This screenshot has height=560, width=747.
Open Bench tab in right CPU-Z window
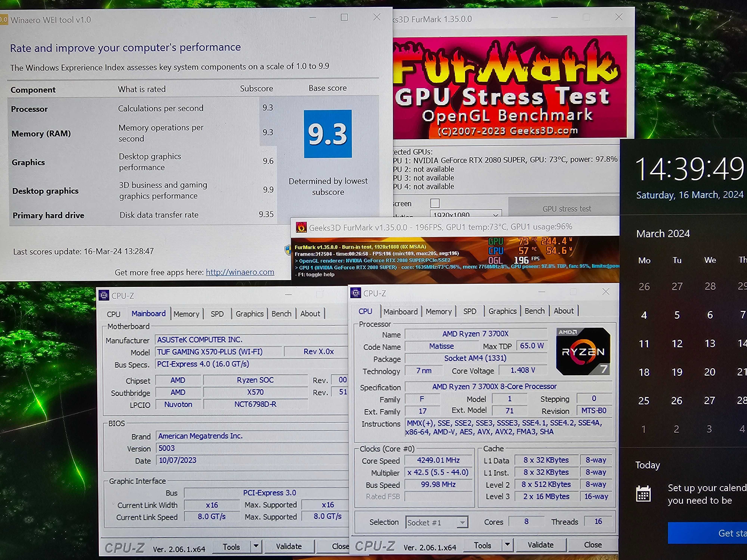534,311
